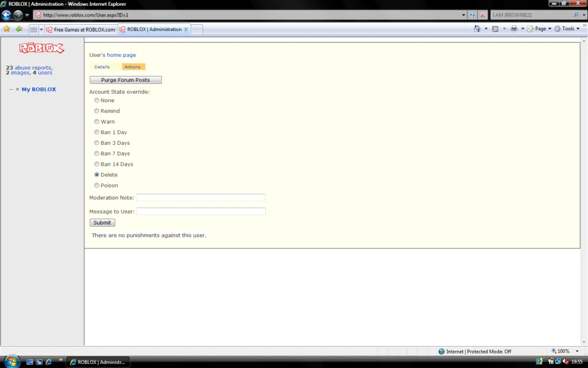
Task: Open the abuse reports link
Action: (x=33, y=68)
